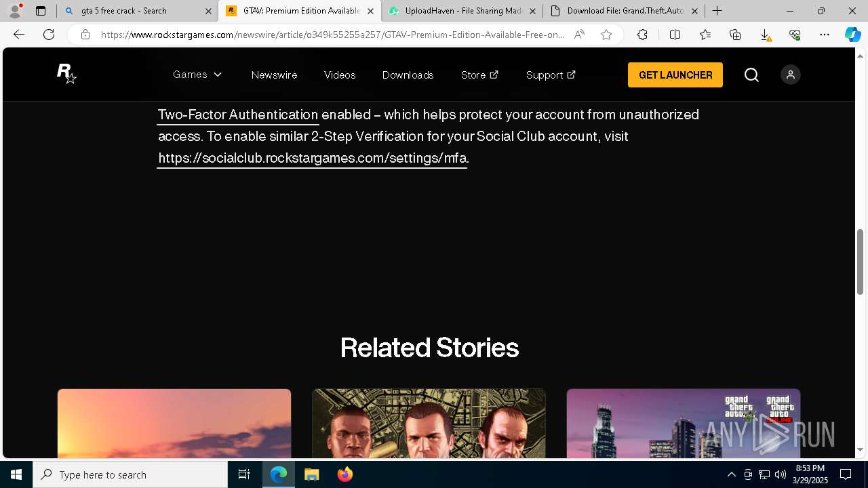The width and height of the screenshot is (868, 488).
Task: Show hidden system tray icons
Action: point(731,474)
